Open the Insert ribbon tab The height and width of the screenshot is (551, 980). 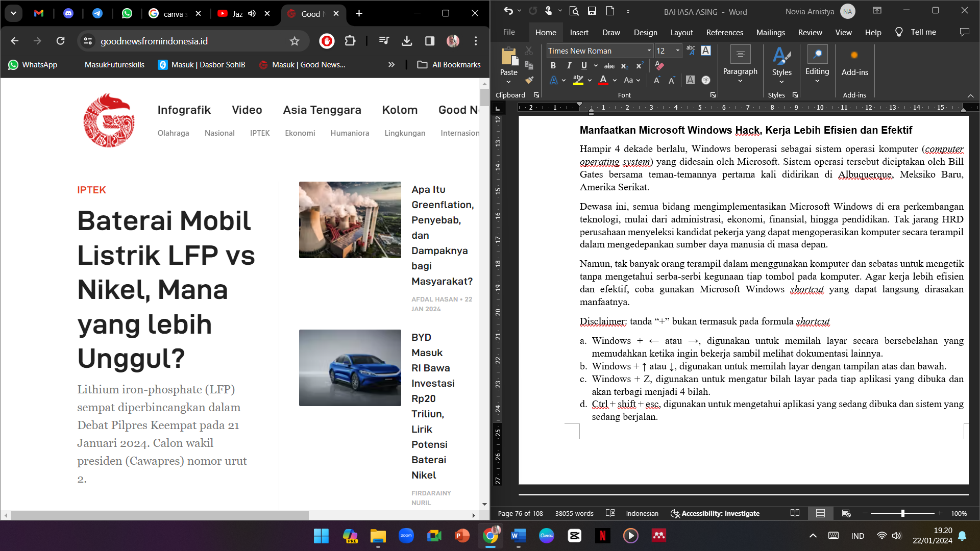[x=579, y=32]
